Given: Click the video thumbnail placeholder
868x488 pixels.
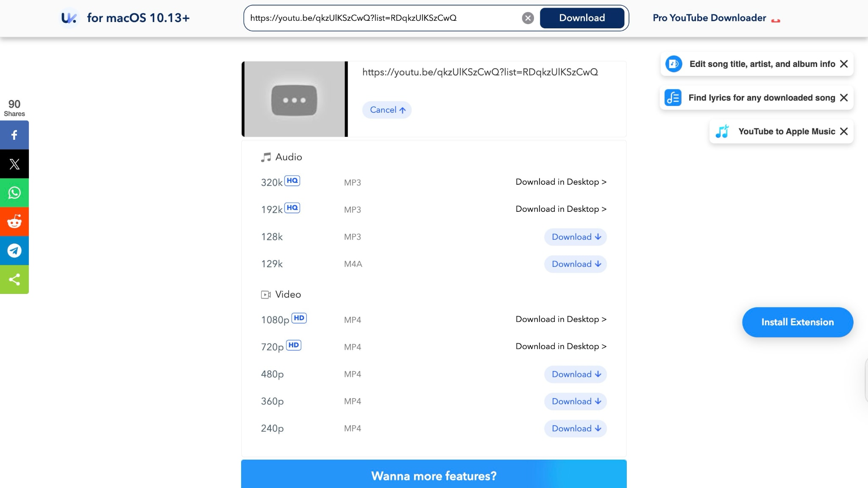Looking at the screenshot, I should pos(295,99).
